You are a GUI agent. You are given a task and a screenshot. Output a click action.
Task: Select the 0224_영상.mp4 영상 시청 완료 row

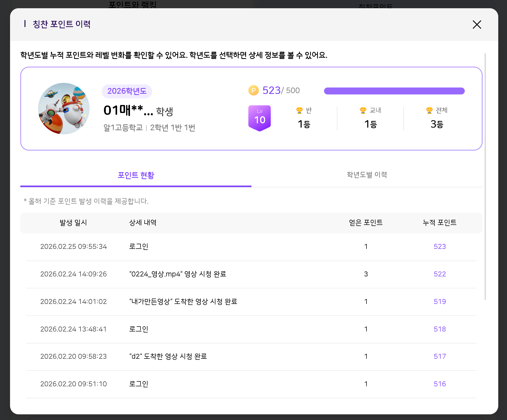pos(178,274)
